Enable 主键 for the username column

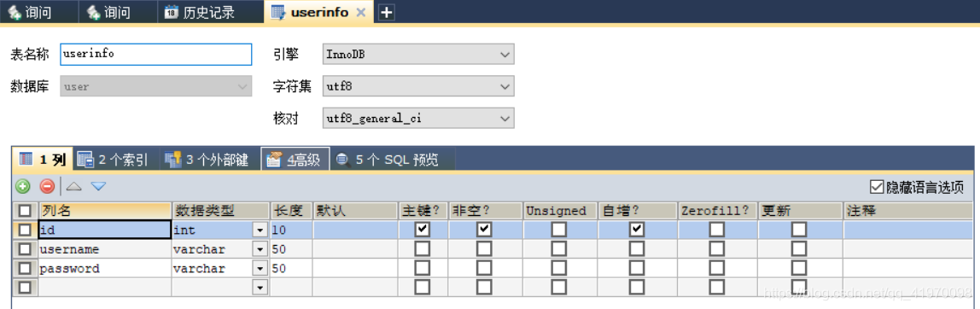click(423, 249)
